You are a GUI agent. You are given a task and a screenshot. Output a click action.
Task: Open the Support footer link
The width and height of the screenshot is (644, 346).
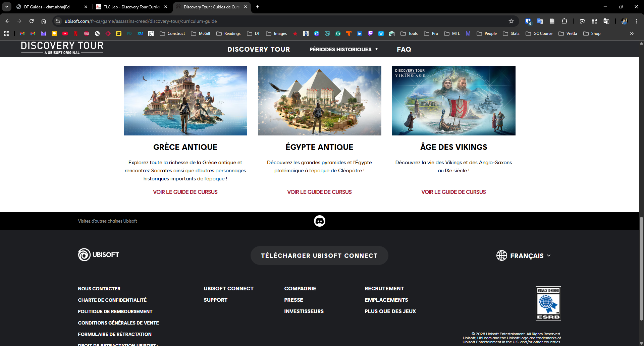(215, 300)
